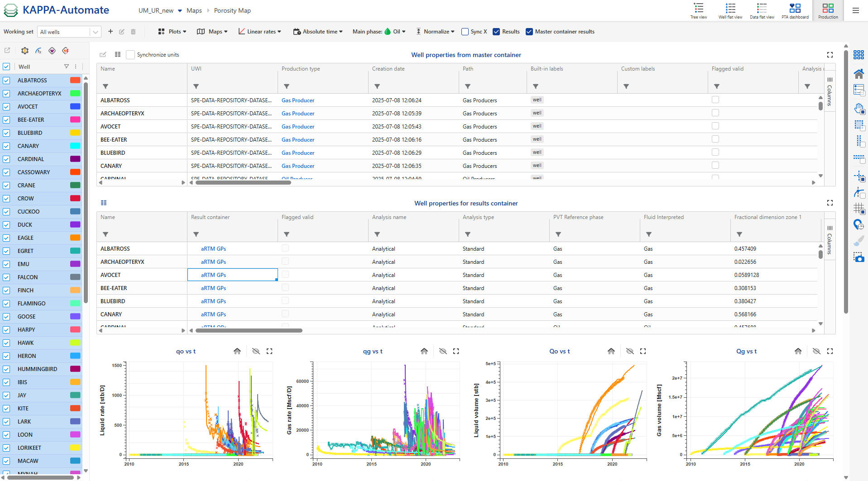This screenshot has height=481, width=868.
Task: Open the Normalize dropdown
Action: (436, 31)
